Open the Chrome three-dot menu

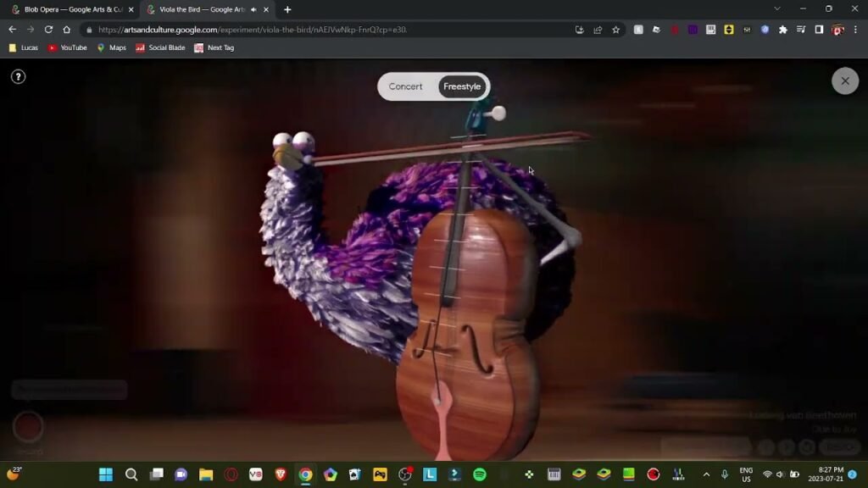pos(856,30)
